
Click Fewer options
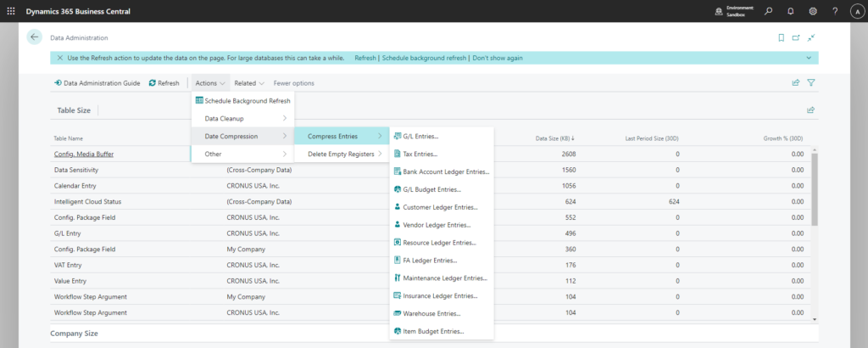(293, 83)
